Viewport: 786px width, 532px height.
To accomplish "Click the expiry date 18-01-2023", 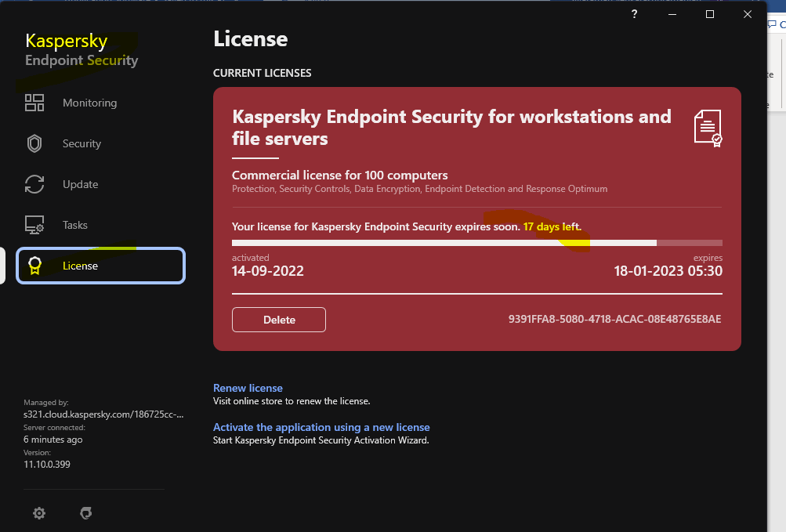I will click(x=668, y=271).
